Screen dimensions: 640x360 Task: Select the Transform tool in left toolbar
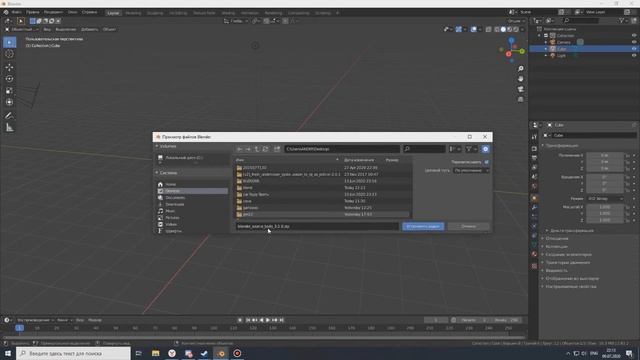click(9, 102)
